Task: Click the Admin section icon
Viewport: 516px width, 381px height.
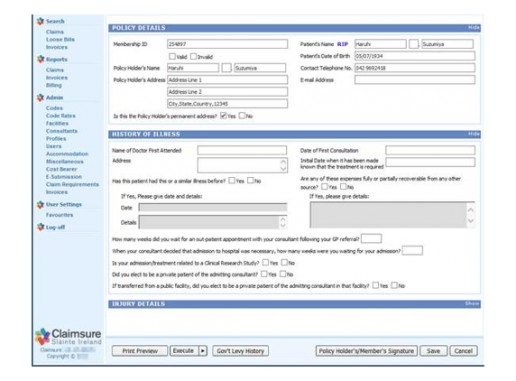Action: pyautogui.click(x=40, y=97)
